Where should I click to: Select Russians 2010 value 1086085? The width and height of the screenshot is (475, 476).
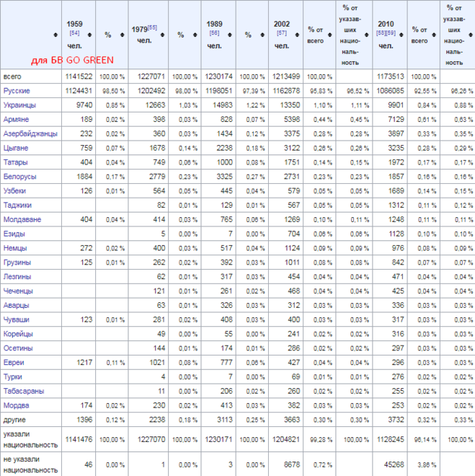point(391,91)
